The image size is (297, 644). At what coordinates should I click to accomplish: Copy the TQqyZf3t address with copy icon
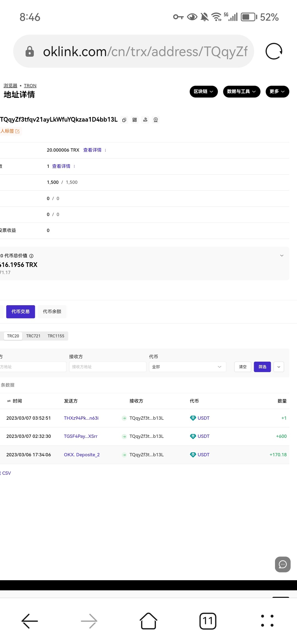(x=124, y=120)
